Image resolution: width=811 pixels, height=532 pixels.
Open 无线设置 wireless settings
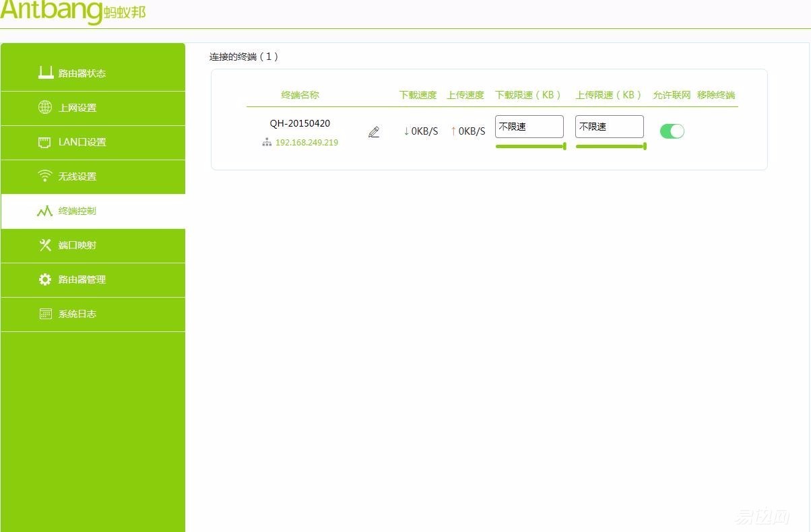[93, 176]
